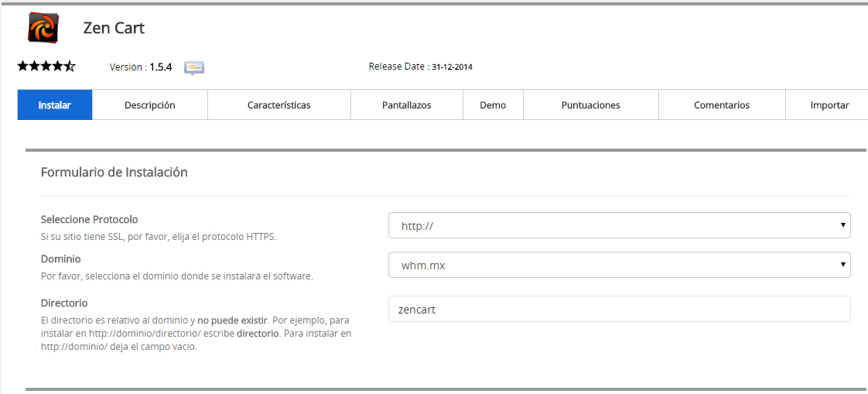Click the Formulario de Instalación heading
The height and width of the screenshot is (394, 868).
click(114, 173)
